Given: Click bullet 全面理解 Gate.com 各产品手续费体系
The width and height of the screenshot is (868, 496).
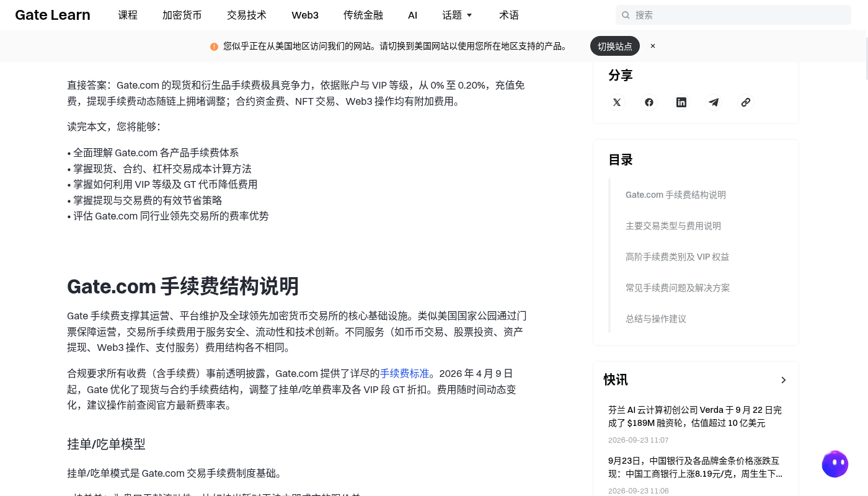Looking at the screenshot, I should pyautogui.click(x=153, y=153).
